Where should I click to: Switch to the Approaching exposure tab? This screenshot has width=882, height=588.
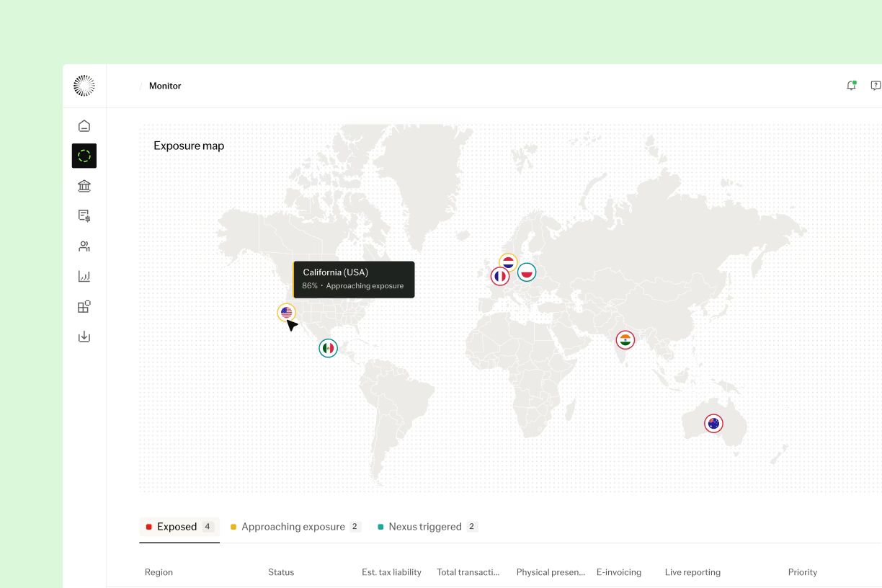pyautogui.click(x=295, y=527)
